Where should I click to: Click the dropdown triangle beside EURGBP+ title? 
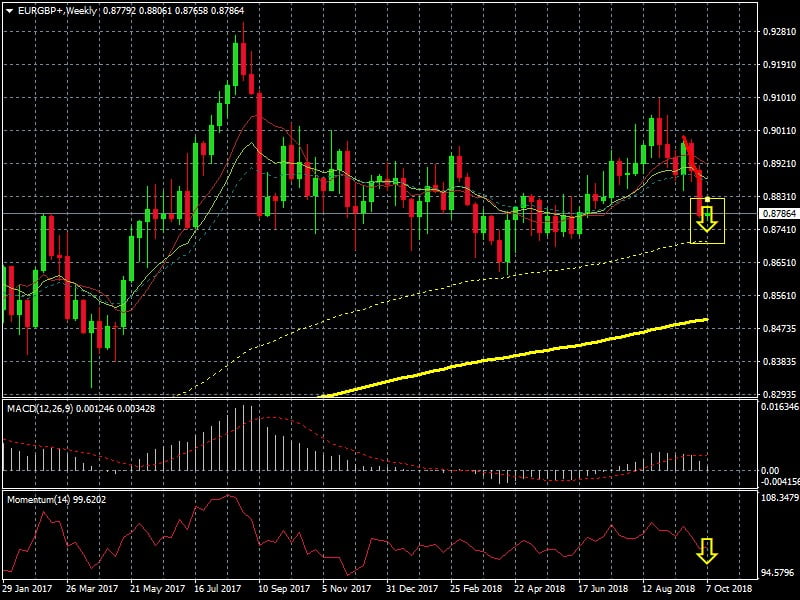(x=9, y=9)
